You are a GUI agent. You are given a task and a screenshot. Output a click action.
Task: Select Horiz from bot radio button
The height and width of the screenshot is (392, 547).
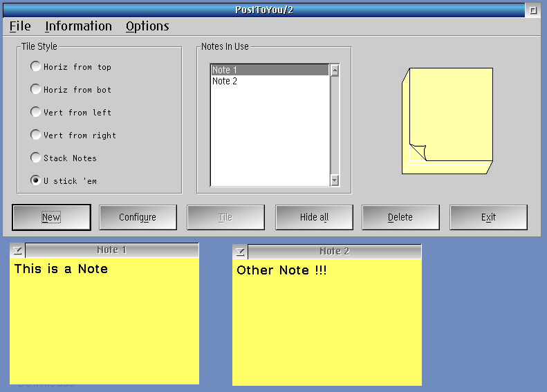tap(36, 90)
